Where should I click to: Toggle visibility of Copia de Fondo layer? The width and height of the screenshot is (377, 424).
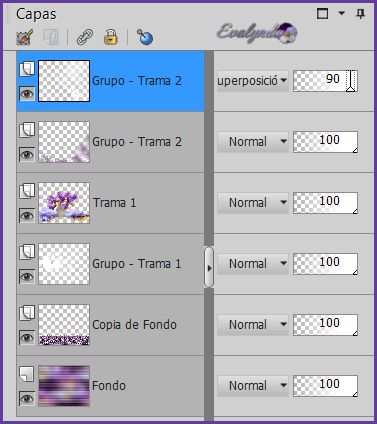(27, 338)
